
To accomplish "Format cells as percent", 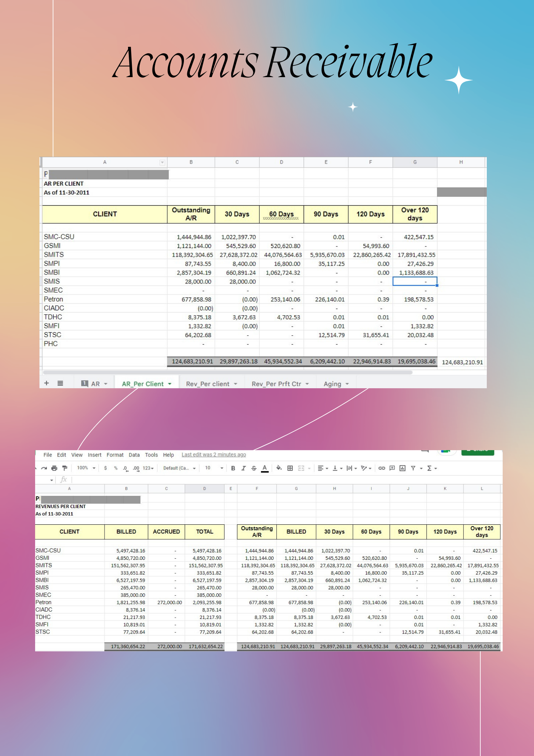I will pos(116,468).
